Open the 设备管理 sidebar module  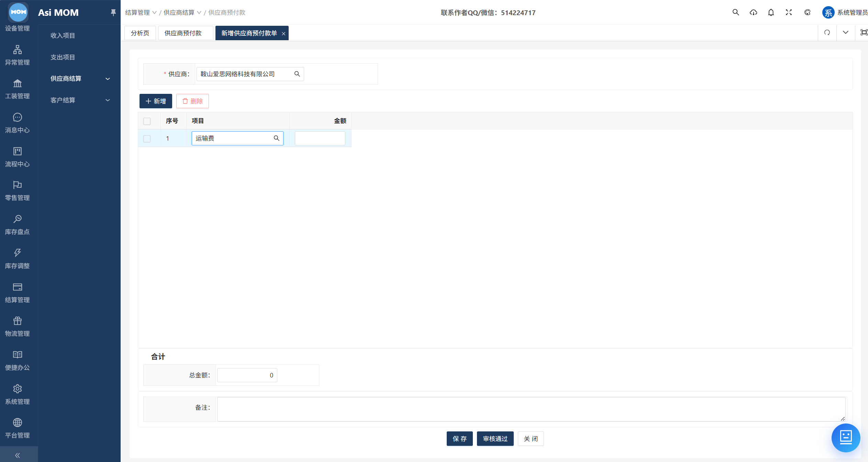pos(17,28)
